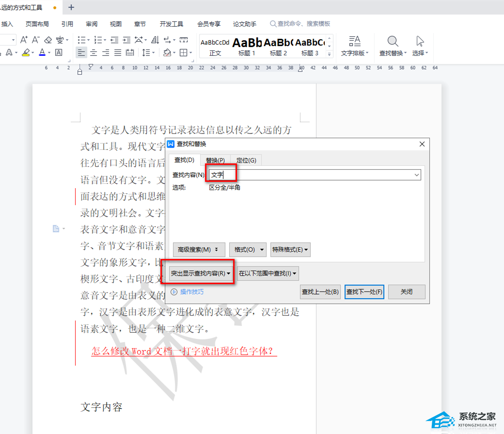The image size is (504, 434).
Task: Select the 标题 3 style
Action: 310,47
